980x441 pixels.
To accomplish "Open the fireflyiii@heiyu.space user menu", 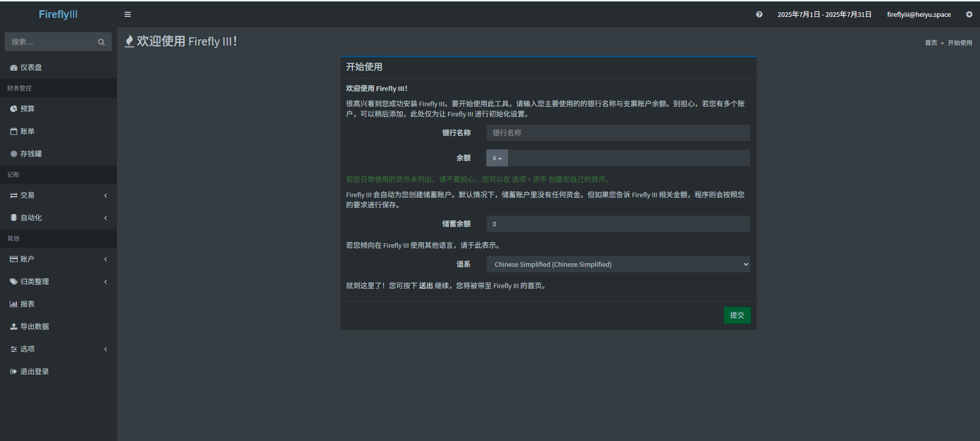I will point(919,14).
